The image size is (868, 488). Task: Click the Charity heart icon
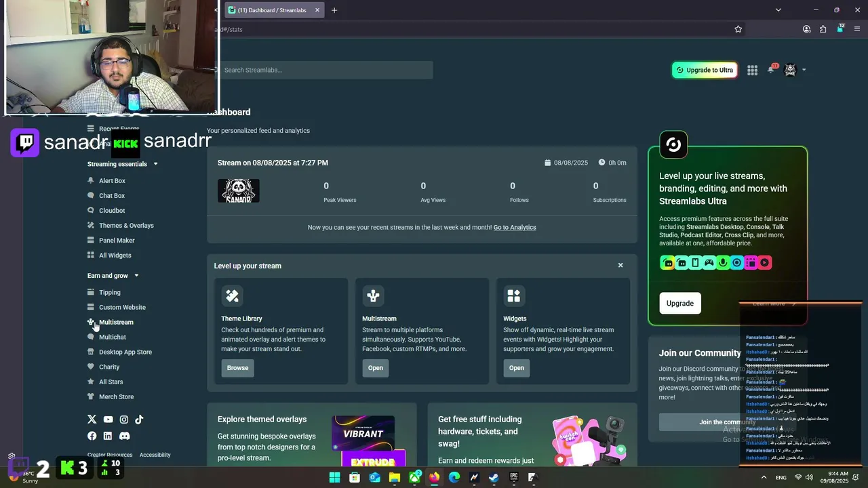tap(91, 367)
